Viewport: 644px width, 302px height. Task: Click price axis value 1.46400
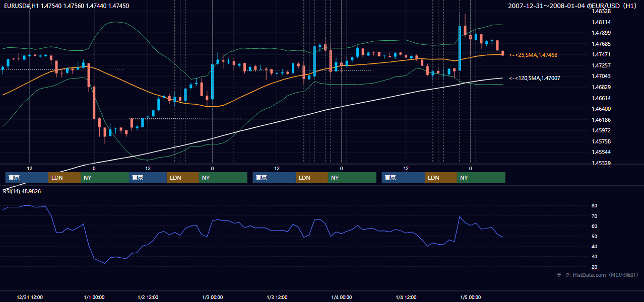click(601, 109)
